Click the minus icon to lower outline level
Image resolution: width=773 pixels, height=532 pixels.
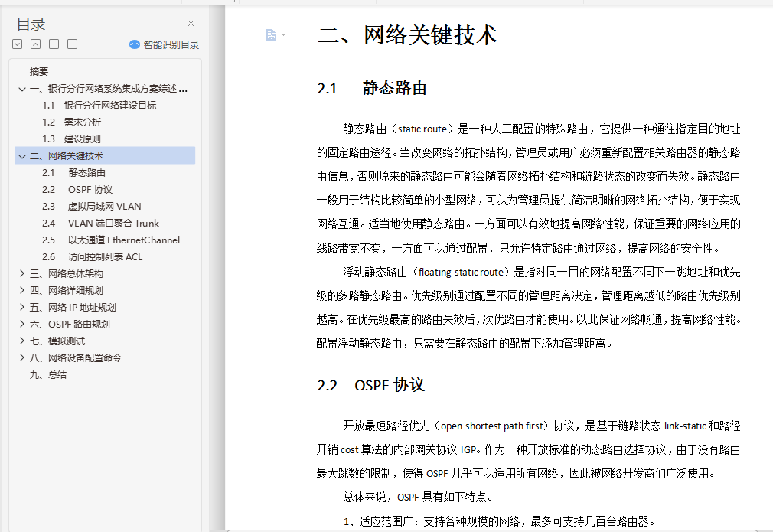(72, 44)
